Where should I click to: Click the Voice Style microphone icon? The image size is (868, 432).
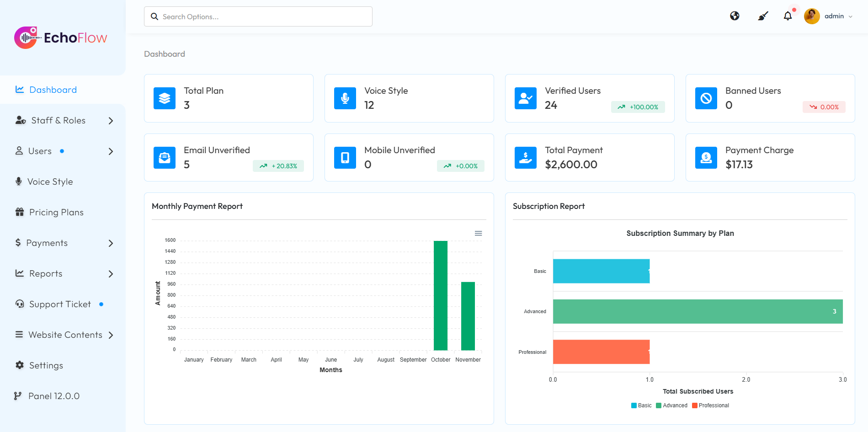coord(345,98)
